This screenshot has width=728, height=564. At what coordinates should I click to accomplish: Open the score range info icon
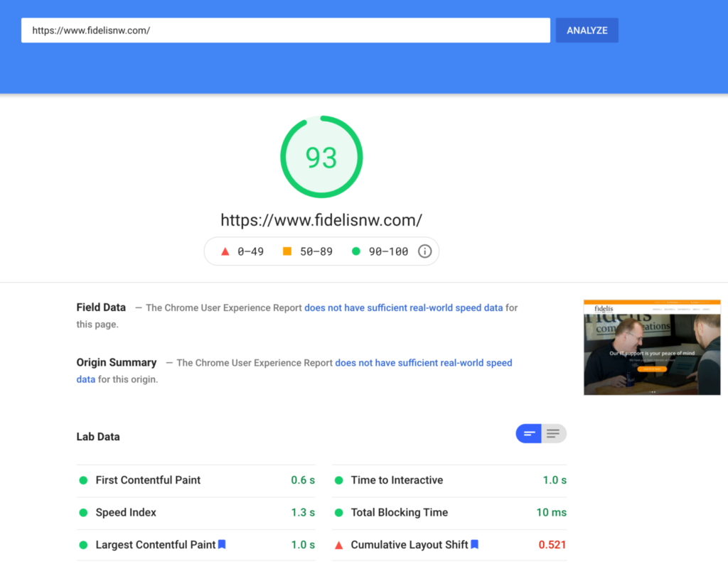coord(424,251)
